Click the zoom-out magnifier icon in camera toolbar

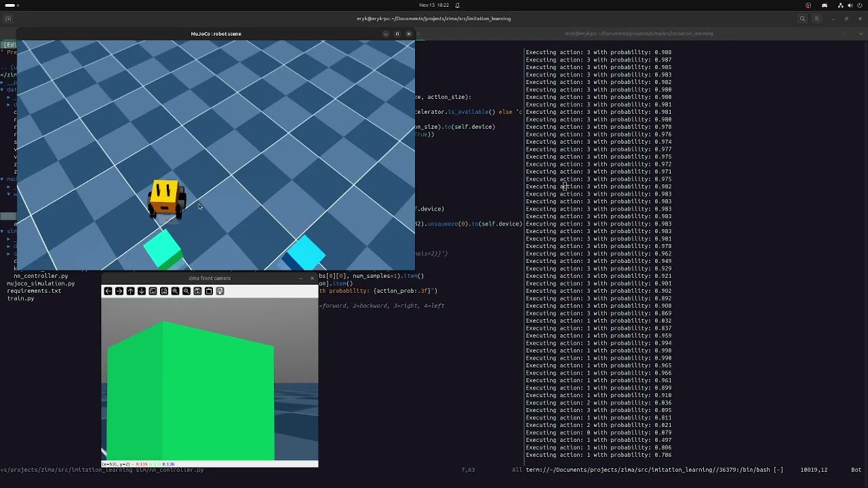tap(186, 291)
